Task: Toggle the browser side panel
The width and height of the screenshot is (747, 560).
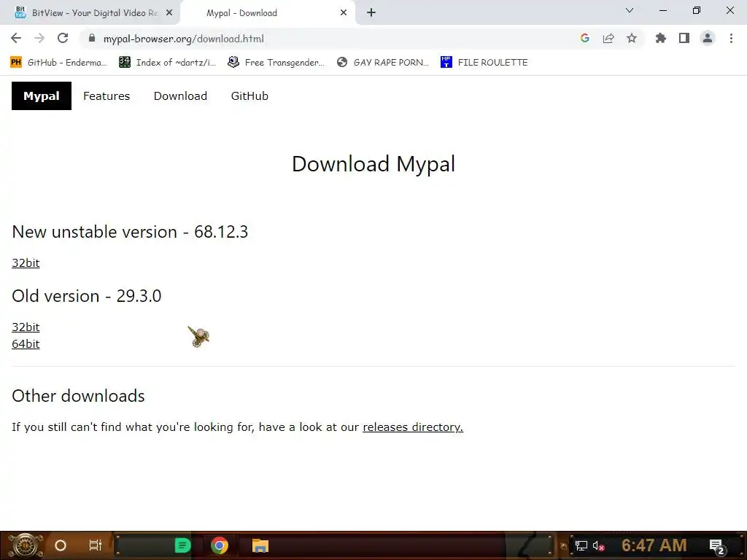Action: click(x=684, y=38)
